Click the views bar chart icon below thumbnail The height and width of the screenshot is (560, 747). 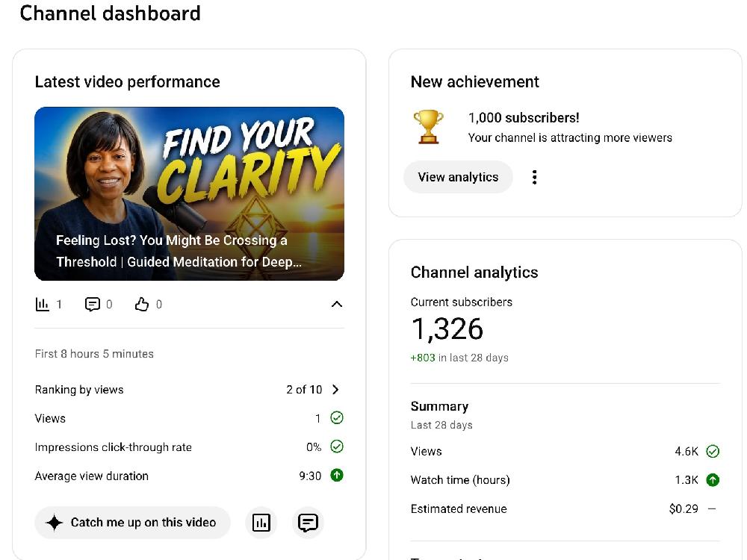click(43, 305)
